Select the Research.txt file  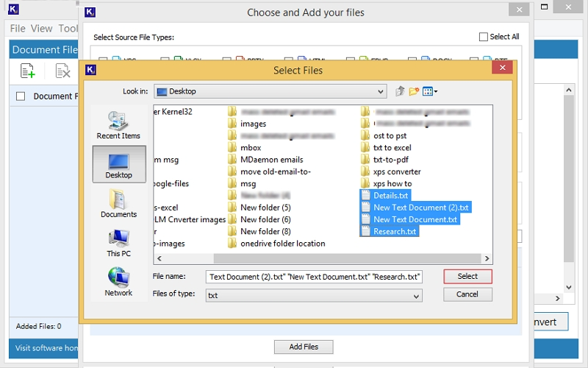[x=389, y=231]
